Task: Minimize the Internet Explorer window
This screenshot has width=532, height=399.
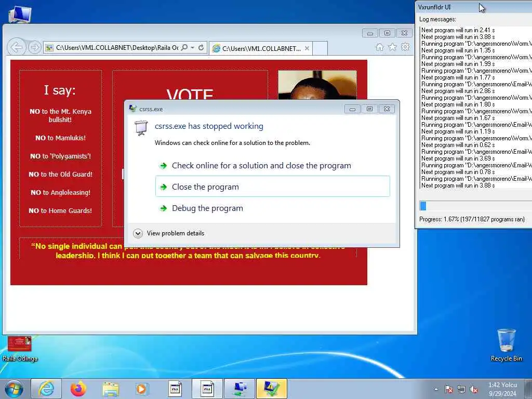Action: click(x=370, y=33)
